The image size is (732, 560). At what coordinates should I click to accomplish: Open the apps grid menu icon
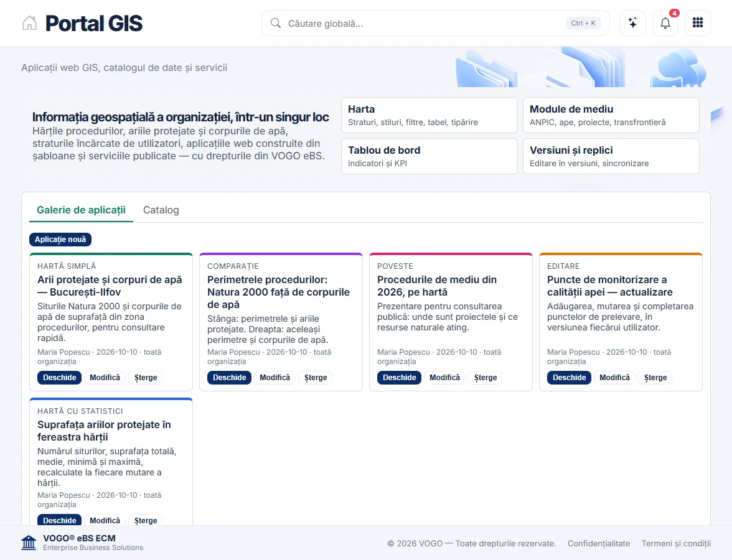click(x=697, y=23)
